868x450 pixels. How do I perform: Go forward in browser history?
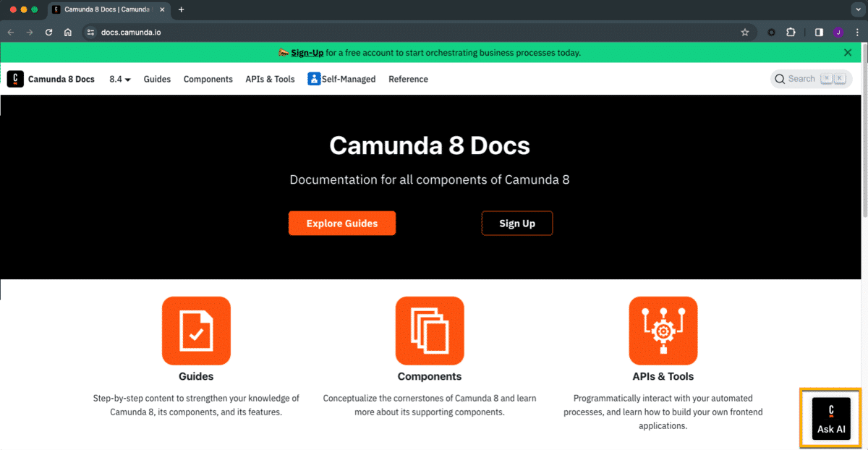tap(30, 32)
